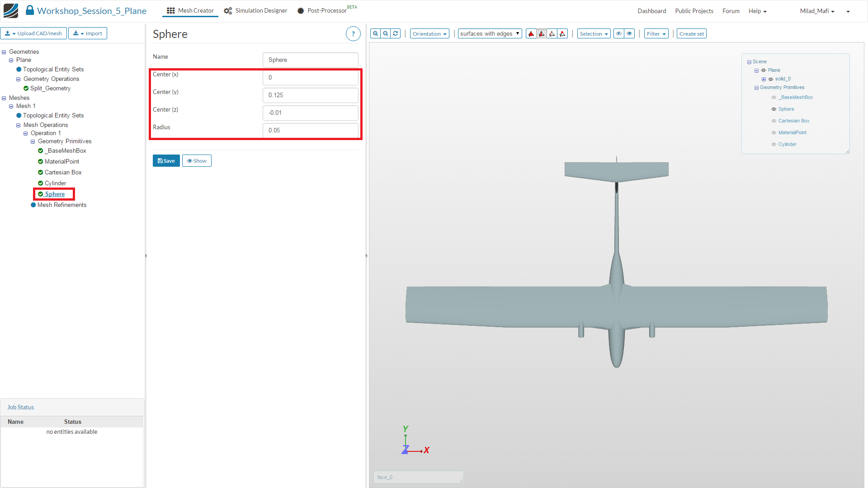Click the zoom in magnifier icon
Image resolution: width=868 pixels, height=488 pixels.
[375, 33]
